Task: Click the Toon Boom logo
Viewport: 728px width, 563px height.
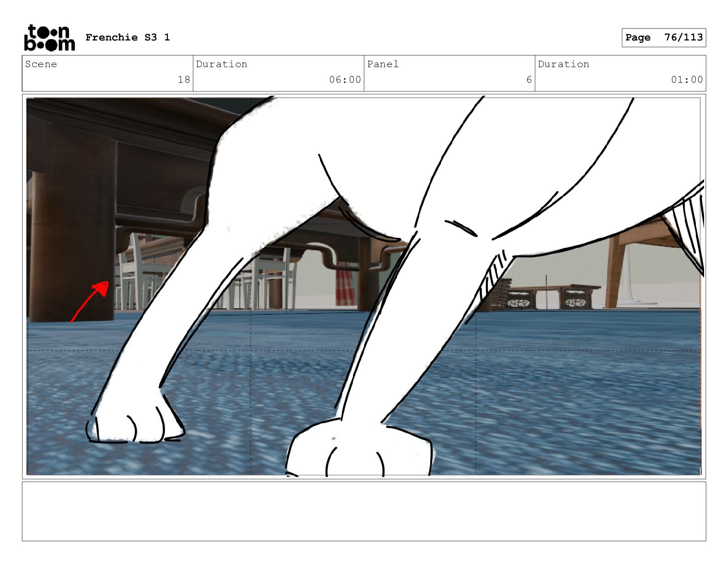Action: (49, 38)
